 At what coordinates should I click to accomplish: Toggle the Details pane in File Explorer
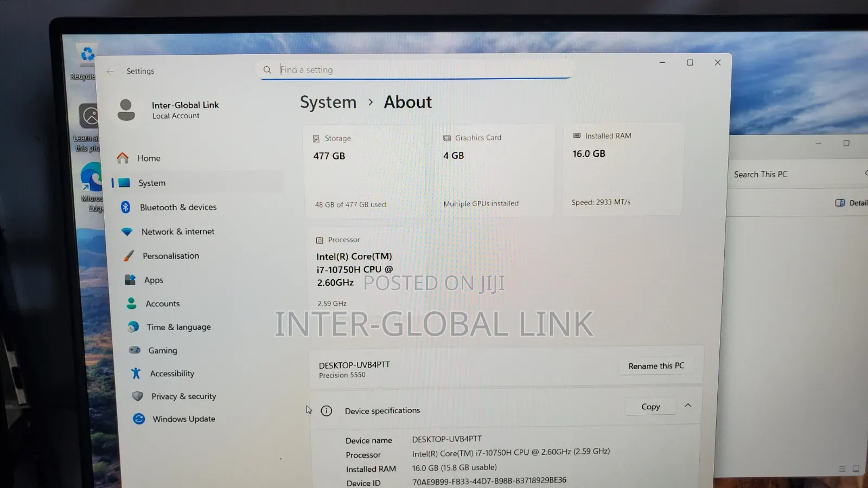(851, 203)
